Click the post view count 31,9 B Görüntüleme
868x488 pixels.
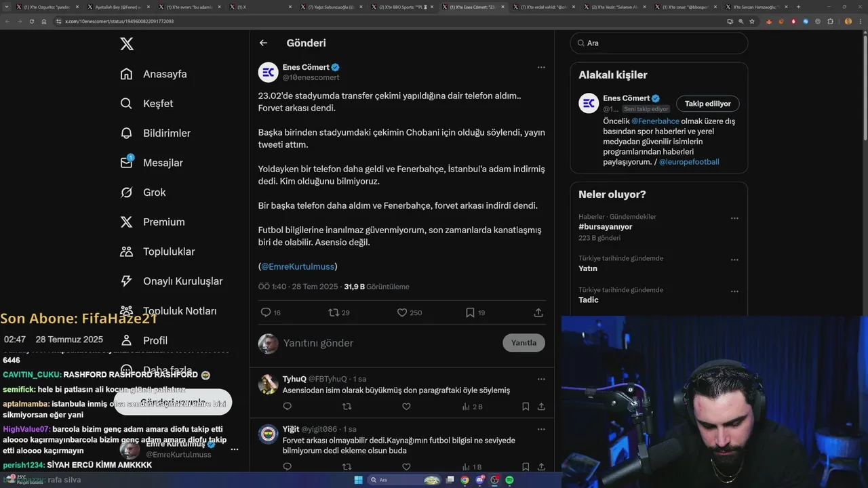pos(376,287)
